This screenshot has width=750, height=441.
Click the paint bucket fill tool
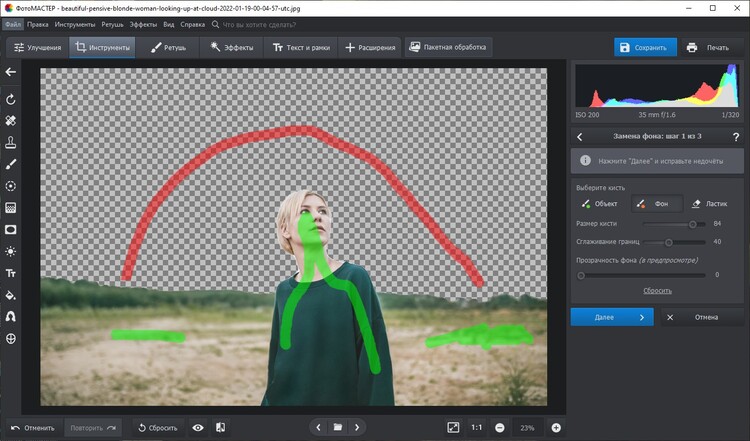(11, 295)
